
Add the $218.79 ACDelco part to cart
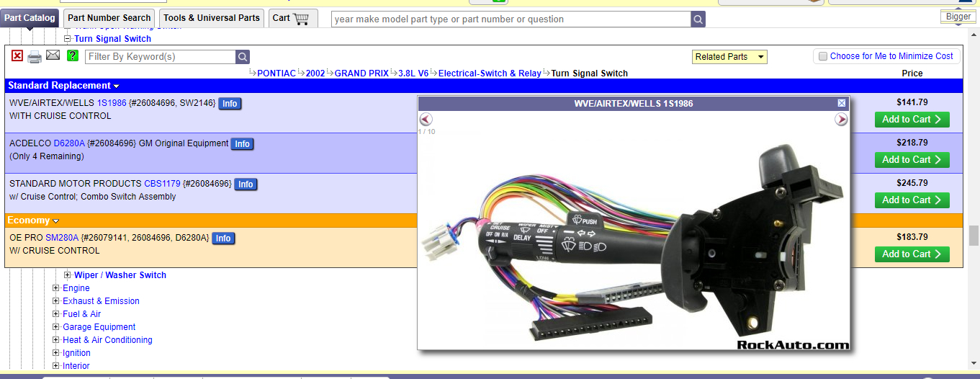(x=912, y=160)
